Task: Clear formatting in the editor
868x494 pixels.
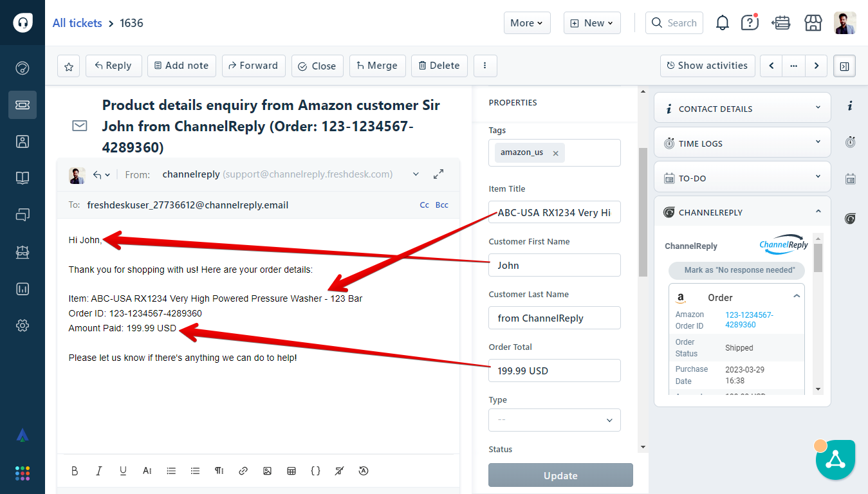Action: [x=339, y=471]
